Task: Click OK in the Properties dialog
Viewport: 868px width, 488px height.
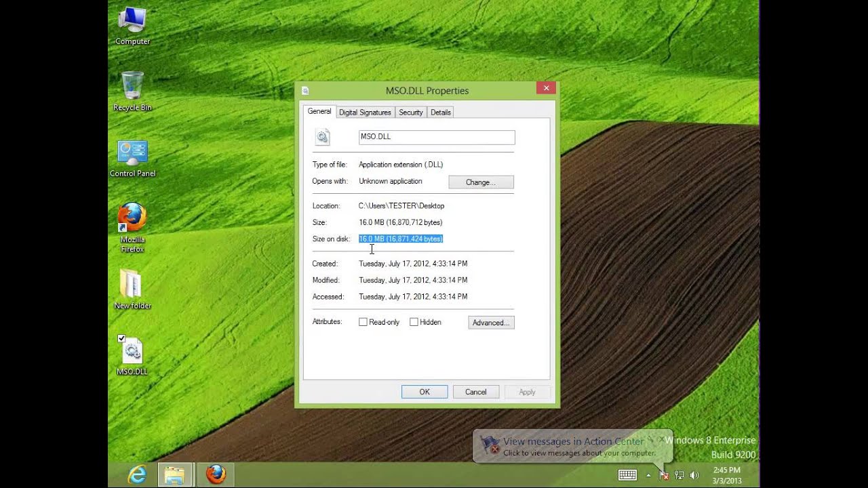Action: click(425, 392)
